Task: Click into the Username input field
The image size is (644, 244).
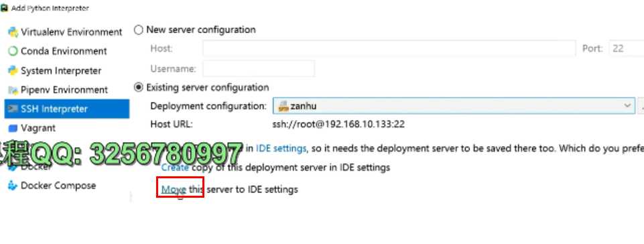Action: coord(259,68)
